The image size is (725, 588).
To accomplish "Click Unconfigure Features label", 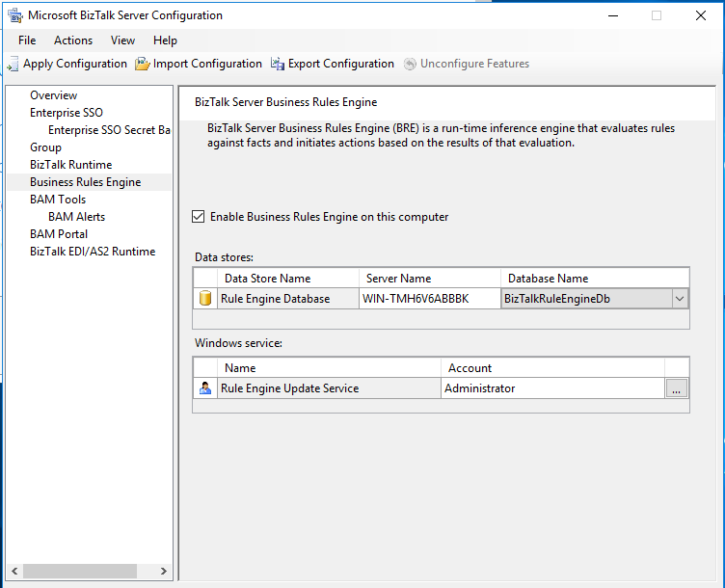I will tap(474, 64).
